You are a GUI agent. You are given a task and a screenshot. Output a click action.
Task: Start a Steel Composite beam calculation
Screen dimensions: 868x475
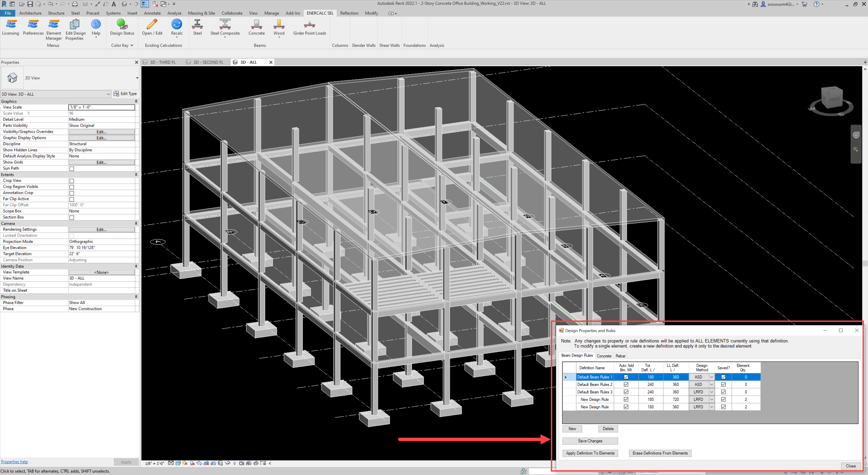click(225, 28)
